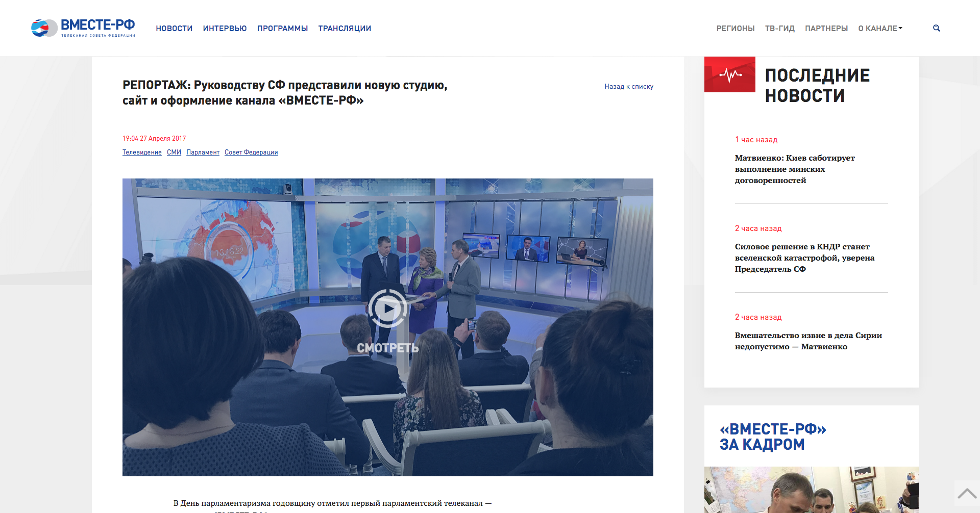This screenshot has width=980, height=513.
Task: Open news about Киев саботирует минских договоренностей
Action: tap(795, 169)
